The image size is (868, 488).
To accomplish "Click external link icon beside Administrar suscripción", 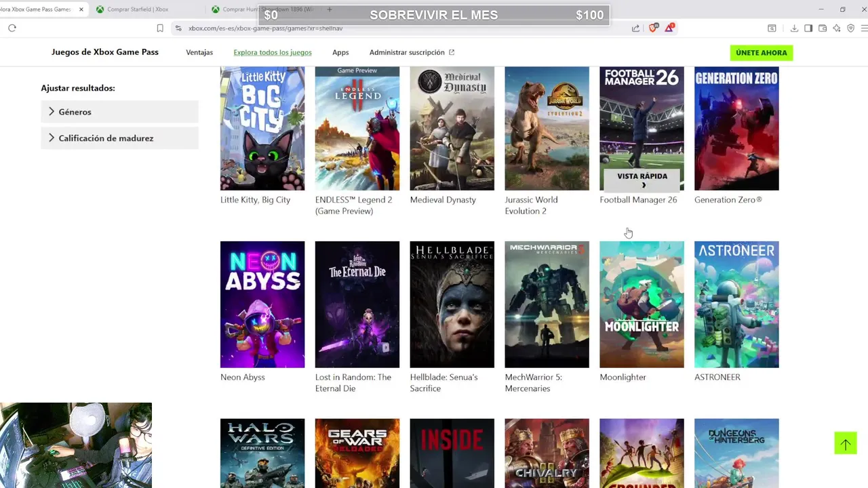I will pyautogui.click(x=452, y=52).
